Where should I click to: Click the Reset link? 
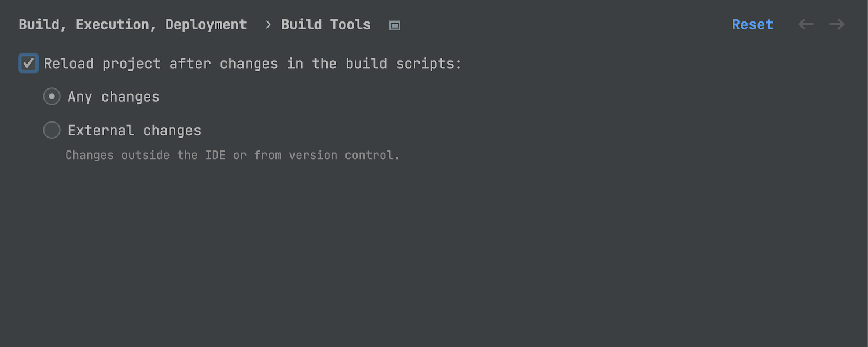coord(752,25)
